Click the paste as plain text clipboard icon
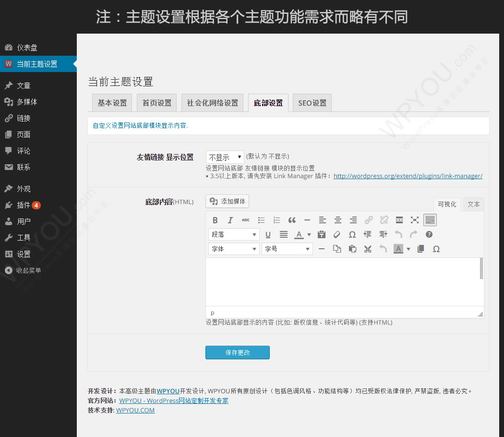The width and height of the screenshot is (504, 437). [x=322, y=234]
